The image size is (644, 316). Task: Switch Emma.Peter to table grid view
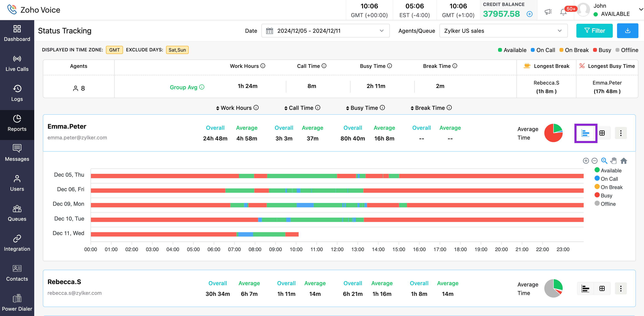(602, 133)
